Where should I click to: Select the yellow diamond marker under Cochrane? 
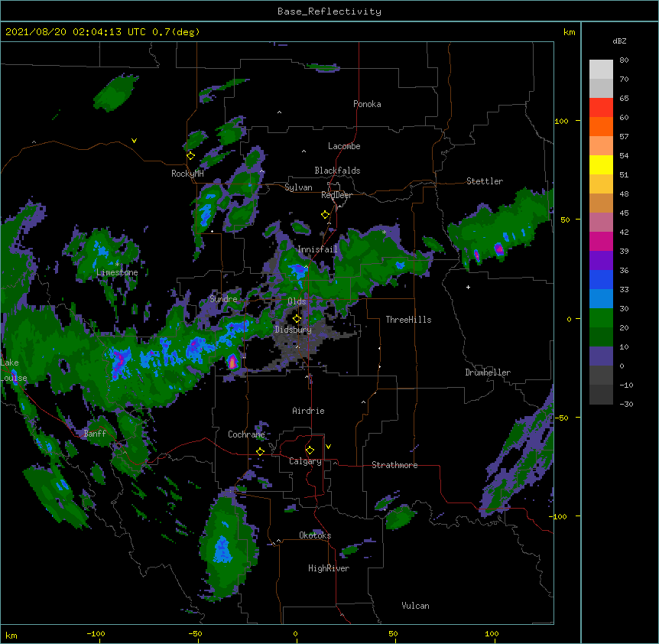(x=260, y=451)
